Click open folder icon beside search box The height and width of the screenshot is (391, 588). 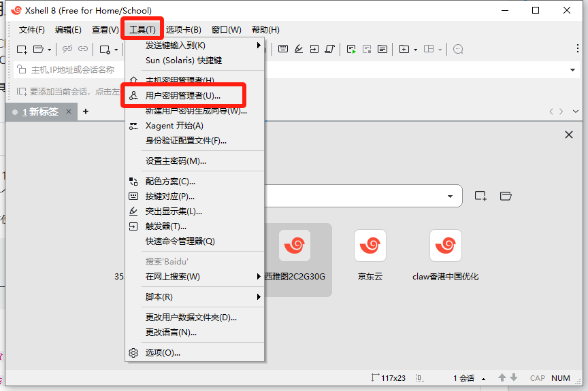click(x=506, y=196)
